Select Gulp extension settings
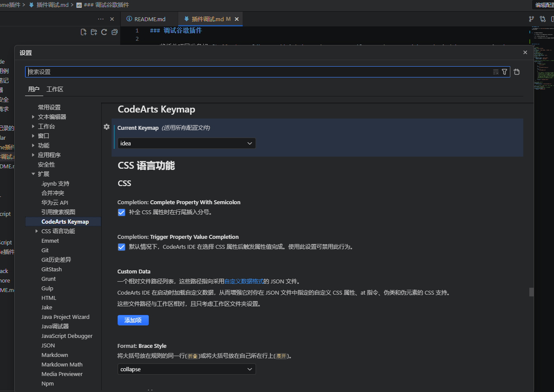Viewport: 554px width, 392px height. 47,288
